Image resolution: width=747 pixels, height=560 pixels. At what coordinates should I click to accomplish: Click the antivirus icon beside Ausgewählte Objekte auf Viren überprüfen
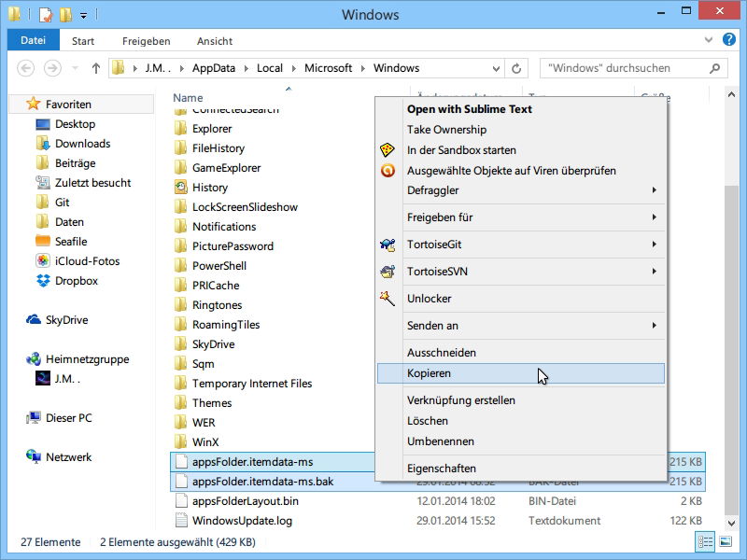pos(388,171)
